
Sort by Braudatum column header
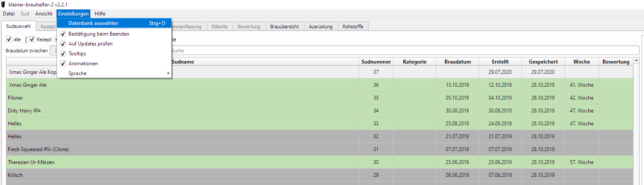point(457,62)
